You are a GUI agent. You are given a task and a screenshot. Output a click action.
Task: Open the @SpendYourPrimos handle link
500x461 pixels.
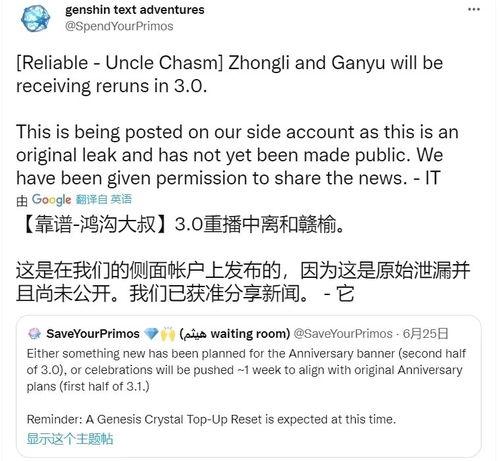click(x=119, y=26)
